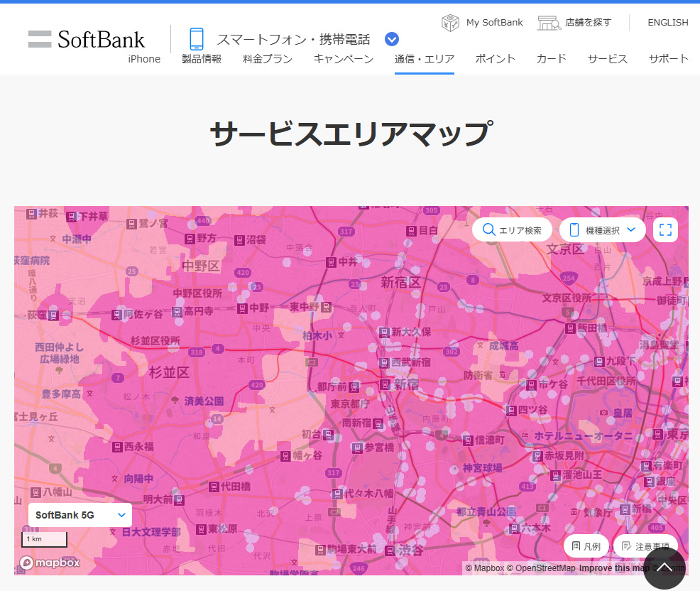Click the Shinjuku station icon on map
Image resolution: width=700 pixels, height=591 pixels.
385,384
